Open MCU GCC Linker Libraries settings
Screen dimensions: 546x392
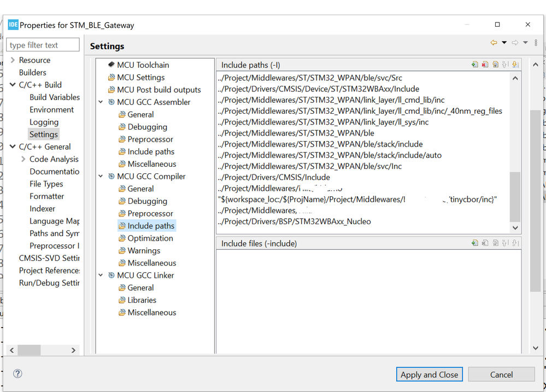coord(142,300)
